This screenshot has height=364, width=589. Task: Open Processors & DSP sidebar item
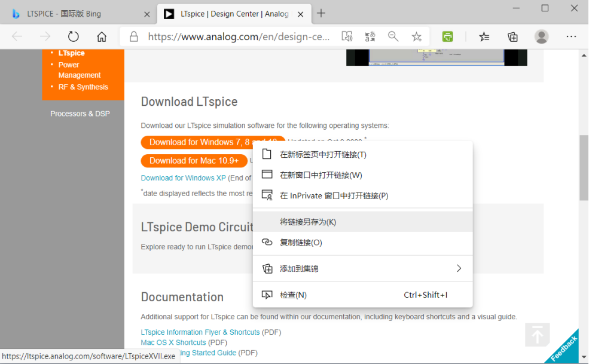pyautogui.click(x=80, y=114)
